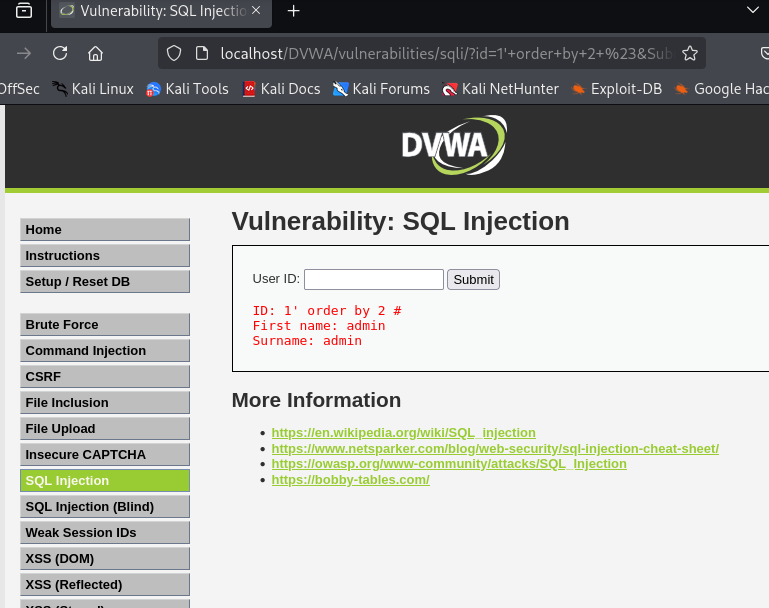Go to the browser home page
This screenshot has width=769, height=608.
click(95, 53)
